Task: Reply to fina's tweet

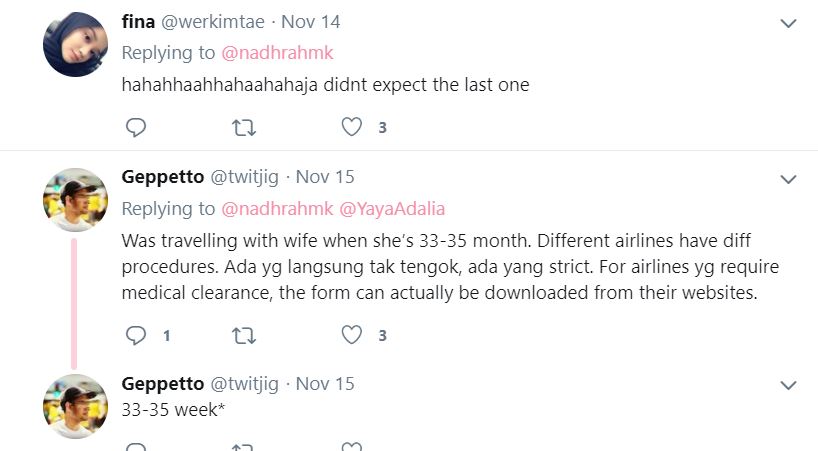Action: (136, 128)
